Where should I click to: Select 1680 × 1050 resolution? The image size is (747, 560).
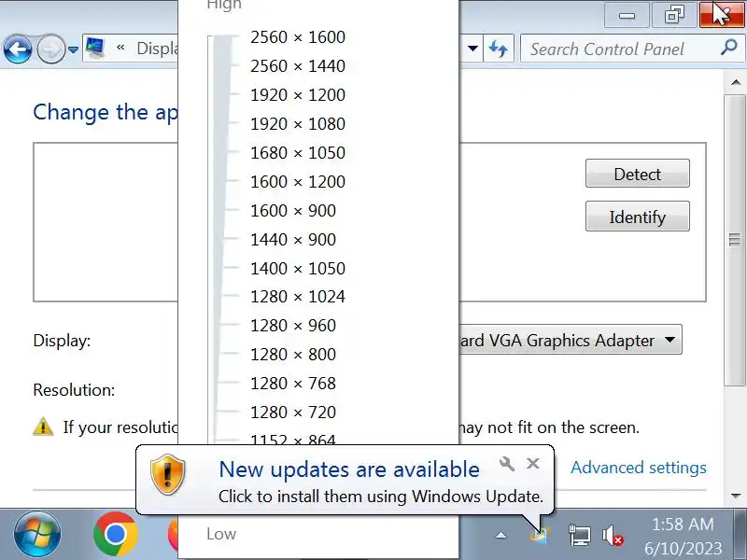coord(298,153)
